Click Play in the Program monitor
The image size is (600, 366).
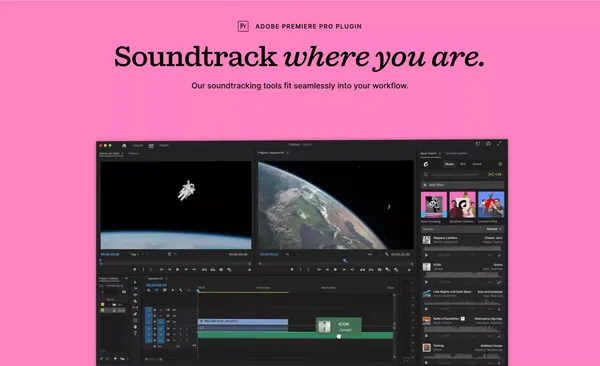pos(336,270)
